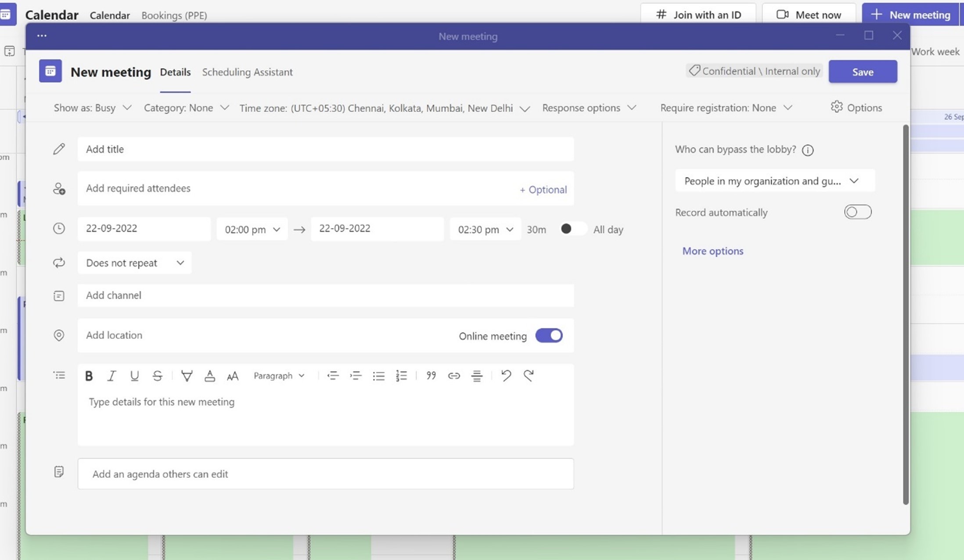Click the Save button
Screen dimensions: 964x560
tap(863, 72)
